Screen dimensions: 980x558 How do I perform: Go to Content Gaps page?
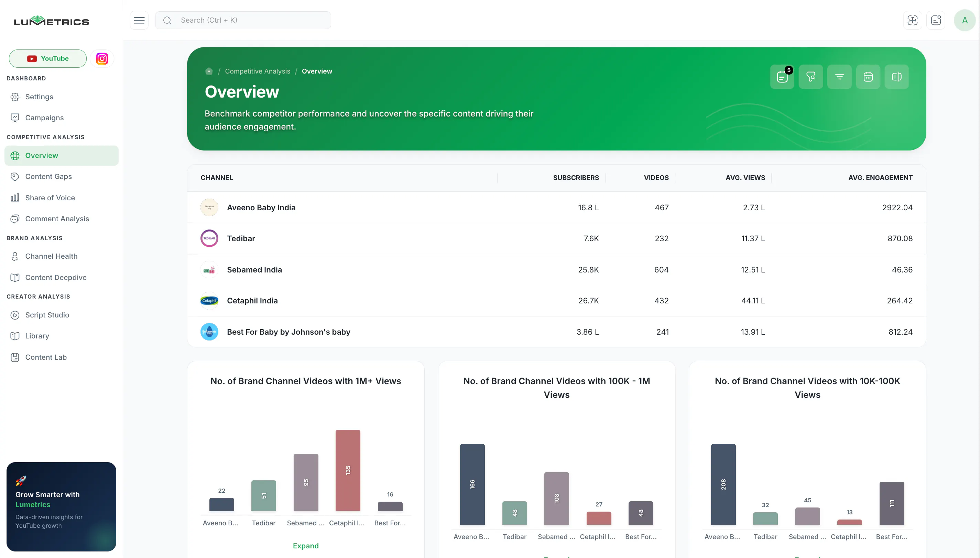(61, 177)
